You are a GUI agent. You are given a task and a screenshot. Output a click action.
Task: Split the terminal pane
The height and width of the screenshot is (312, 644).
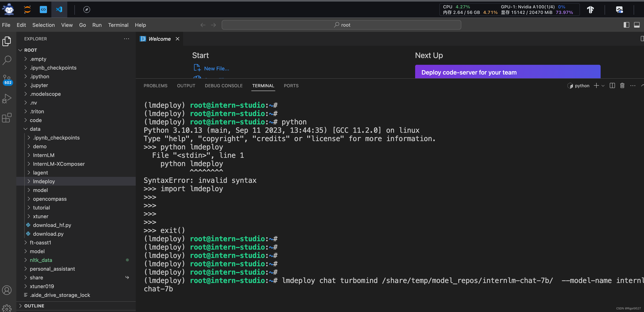pyautogui.click(x=612, y=86)
